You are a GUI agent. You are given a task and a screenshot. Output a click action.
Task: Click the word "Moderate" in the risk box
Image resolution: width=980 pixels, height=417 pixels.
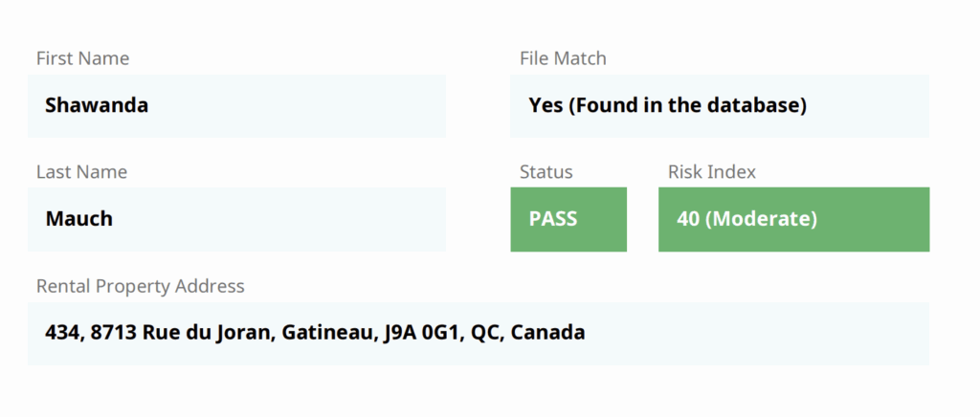762,219
